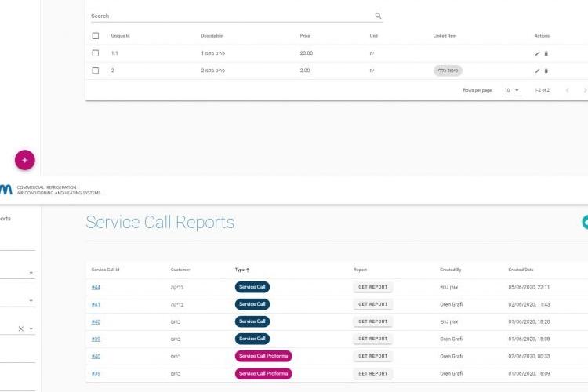588x392 pixels.
Task: Sort by the Unique Id column header
Action: pos(121,36)
